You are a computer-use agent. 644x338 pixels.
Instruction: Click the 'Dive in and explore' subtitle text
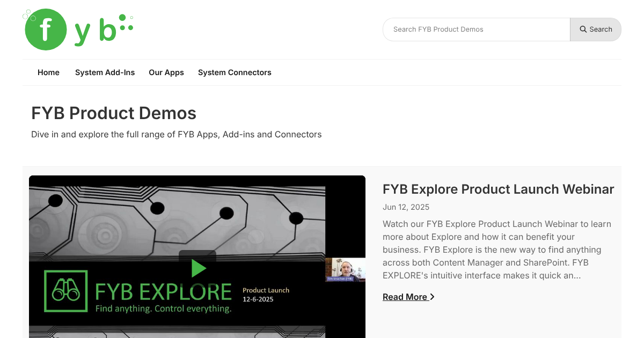(x=177, y=134)
